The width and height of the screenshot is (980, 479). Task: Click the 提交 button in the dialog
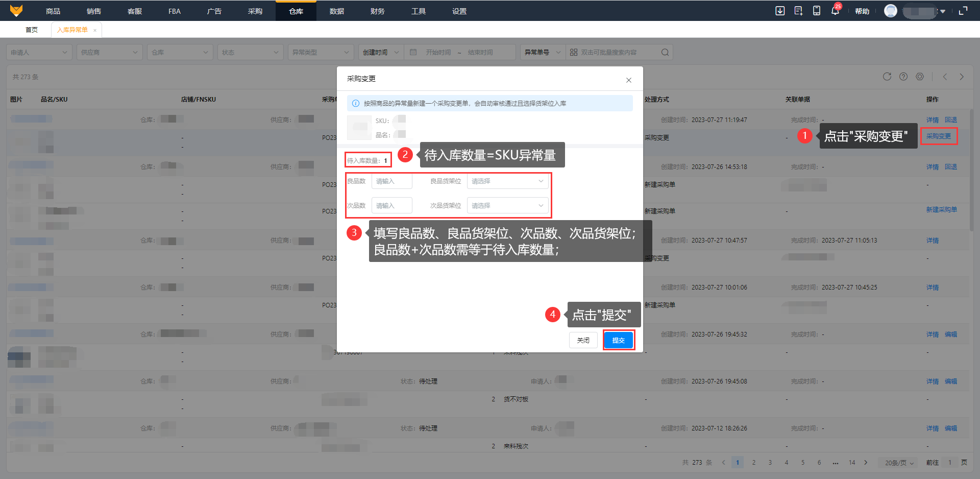619,340
